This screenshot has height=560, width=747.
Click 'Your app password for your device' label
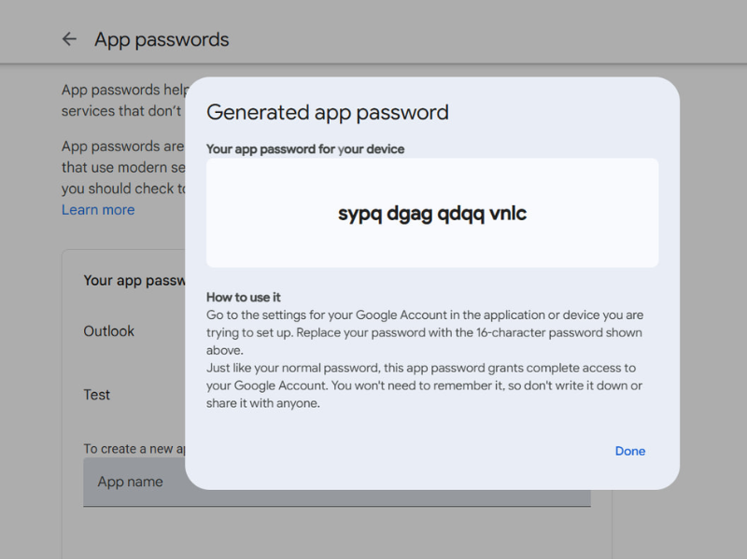(x=305, y=148)
